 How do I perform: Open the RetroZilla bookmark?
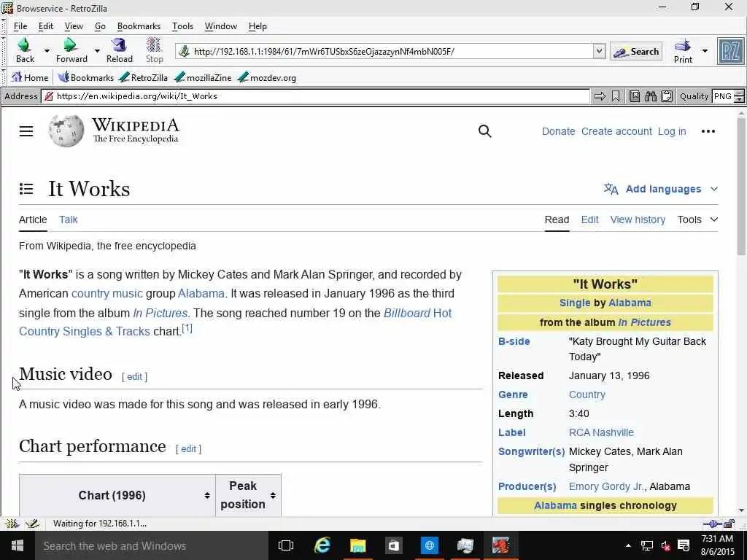coord(144,77)
